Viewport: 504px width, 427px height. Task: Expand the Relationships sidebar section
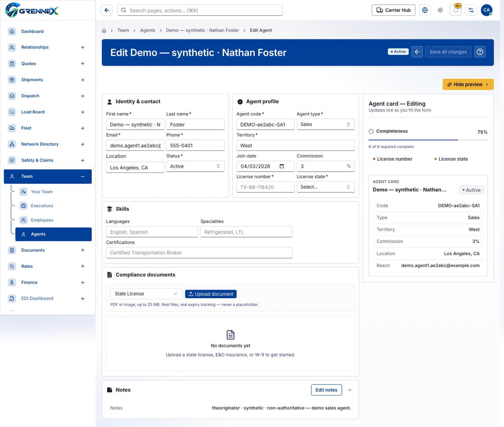tap(83, 47)
